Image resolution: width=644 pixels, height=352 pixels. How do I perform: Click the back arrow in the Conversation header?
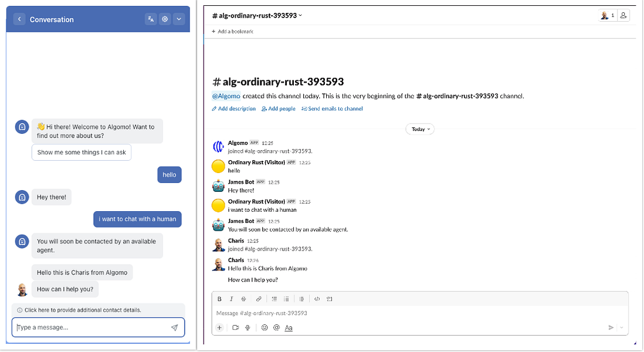coord(19,19)
